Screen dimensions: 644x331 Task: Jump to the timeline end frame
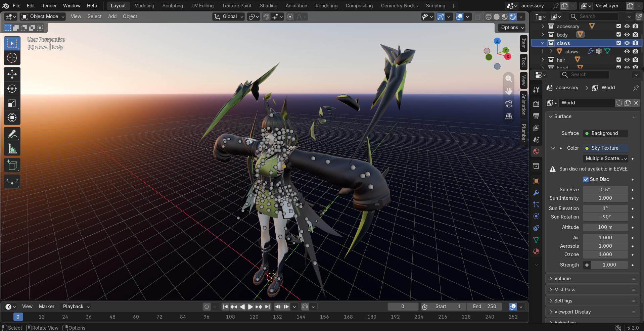tap(267, 306)
